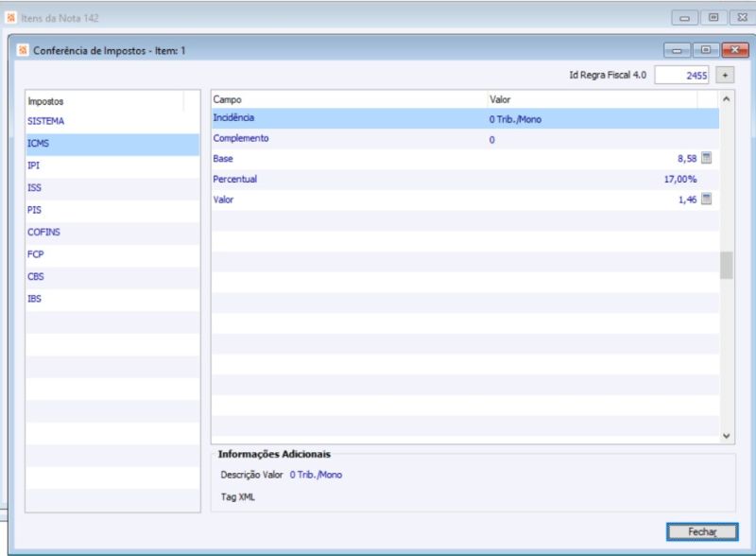Minimize the Itens da Nota 142 window
The image size is (756, 556).
click(x=684, y=18)
